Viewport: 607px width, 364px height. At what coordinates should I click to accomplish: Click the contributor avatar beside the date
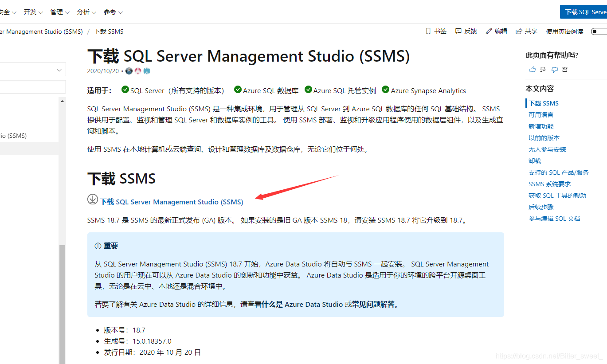tap(129, 71)
